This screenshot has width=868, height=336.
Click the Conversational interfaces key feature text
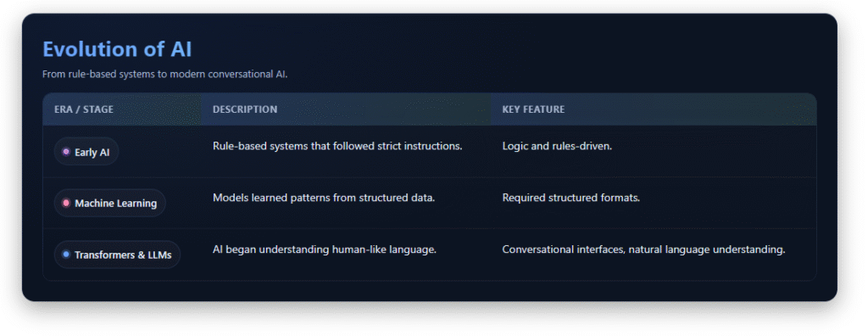point(644,249)
